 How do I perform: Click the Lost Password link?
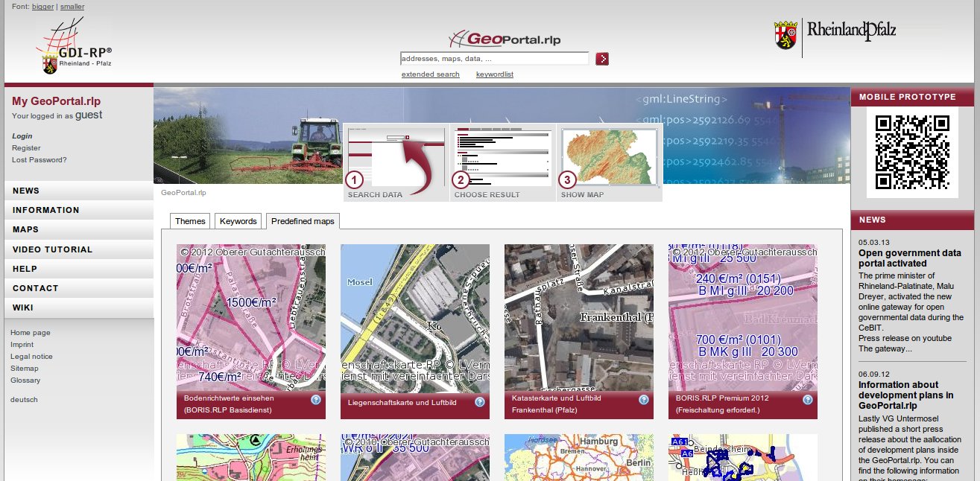point(39,160)
